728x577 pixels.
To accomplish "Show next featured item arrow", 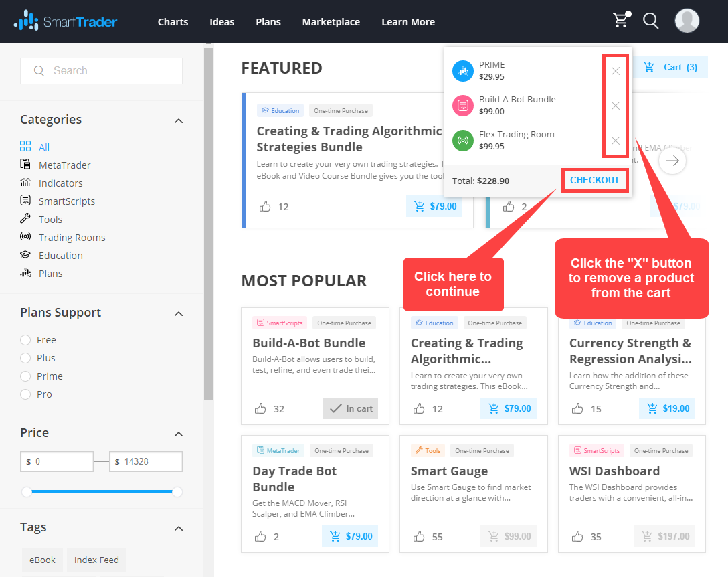I will pyautogui.click(x=672, y=161).
